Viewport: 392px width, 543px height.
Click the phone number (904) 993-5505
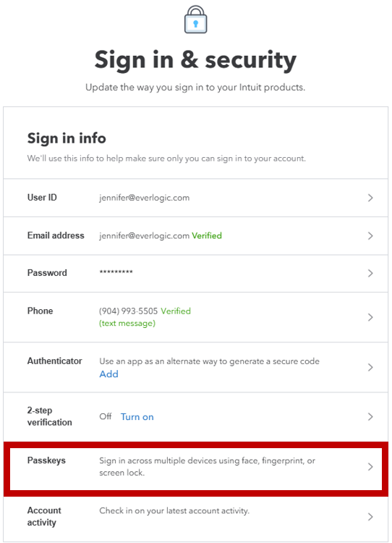click(x=128, y=311)
